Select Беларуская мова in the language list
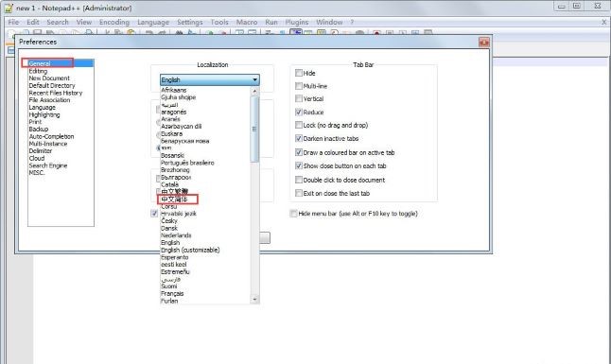 [x=185, y=141]
